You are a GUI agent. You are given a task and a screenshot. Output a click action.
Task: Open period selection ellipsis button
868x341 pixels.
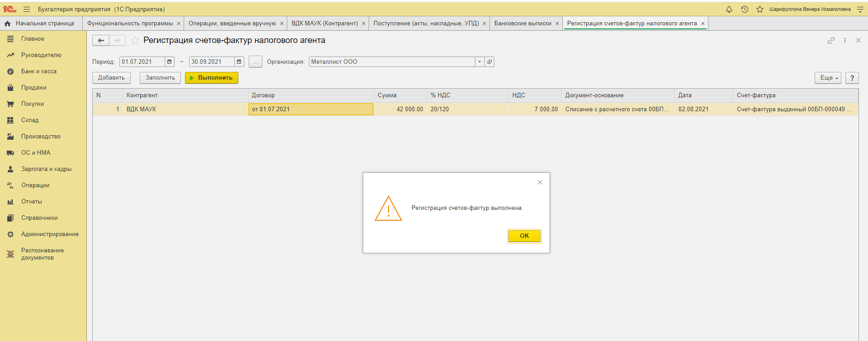click(256, 62)
